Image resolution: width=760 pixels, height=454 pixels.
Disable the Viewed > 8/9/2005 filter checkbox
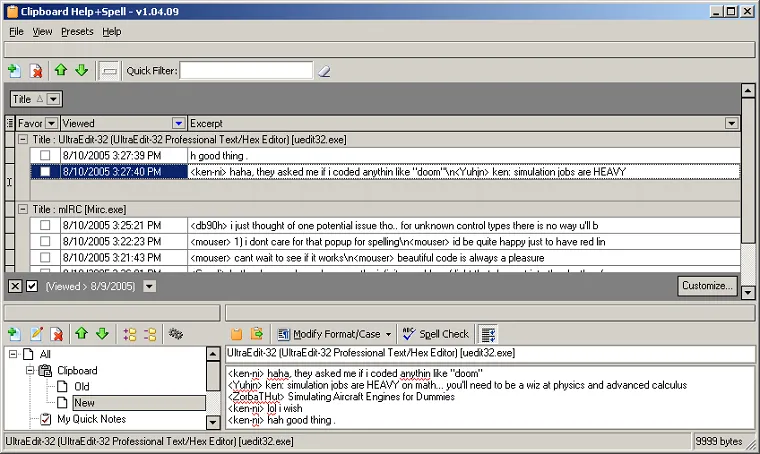pyautogui.click(x=32, y=286)
